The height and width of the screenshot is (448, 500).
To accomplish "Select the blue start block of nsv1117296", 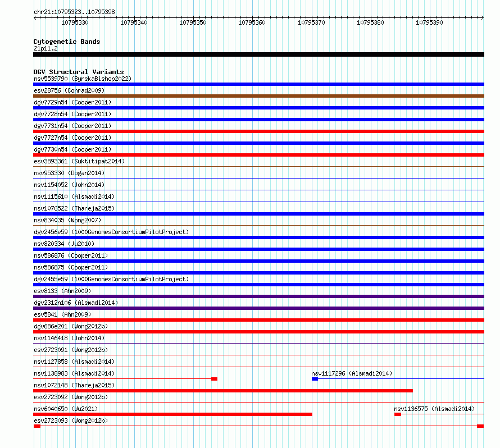I will pos(315,379).
